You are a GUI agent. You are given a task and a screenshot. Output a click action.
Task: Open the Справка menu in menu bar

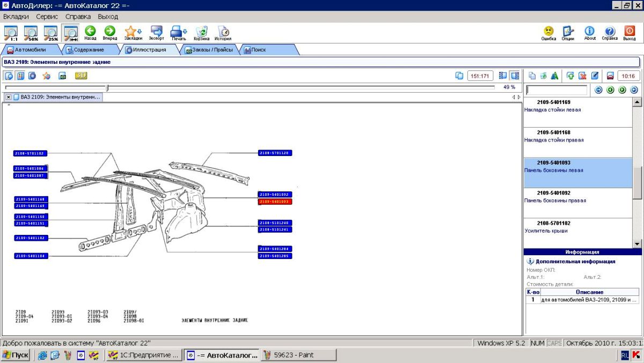click(78, 17)
